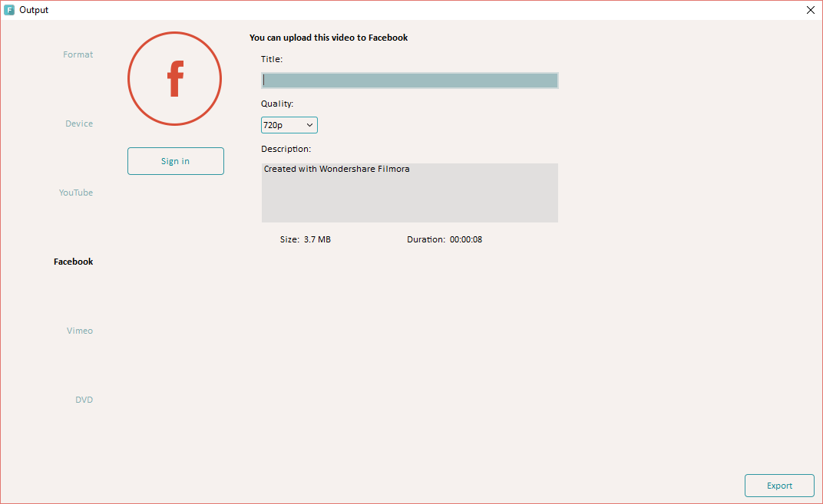Go to the Vimeo upload tab
The width and height of the screenshot is (823, 504).
[80, 331]
